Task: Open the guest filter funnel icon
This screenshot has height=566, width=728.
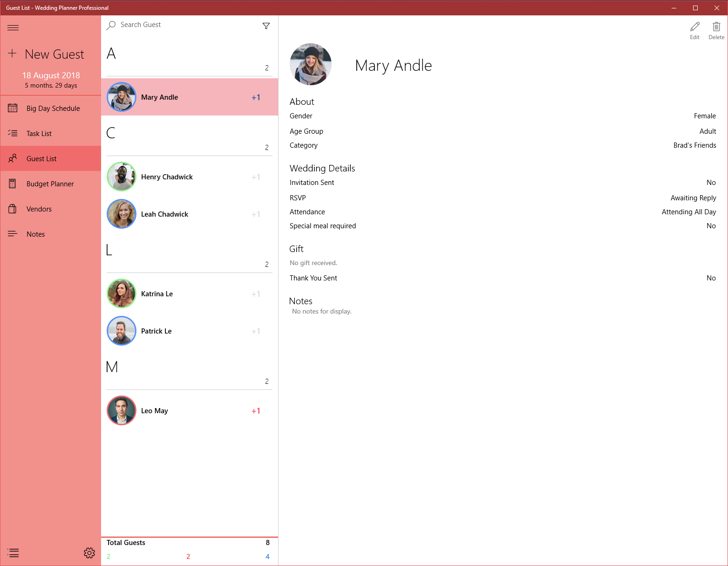Action: click(266, 26)
